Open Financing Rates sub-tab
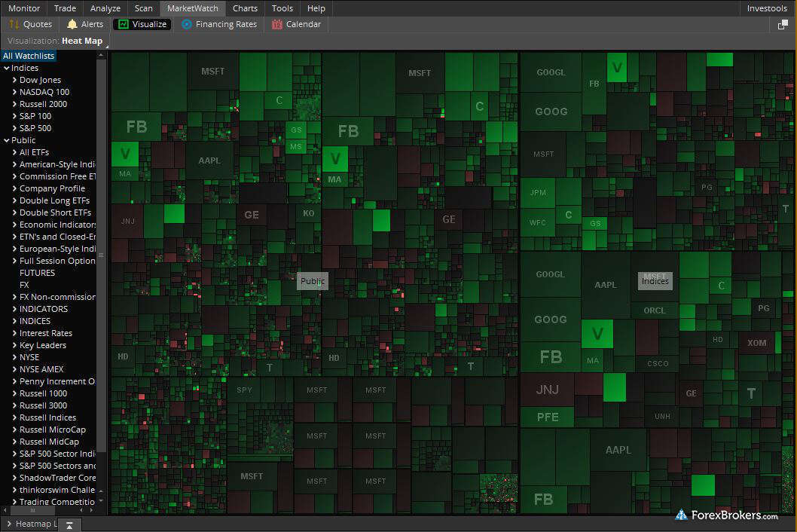797x532 pixels. coord(219,24)
